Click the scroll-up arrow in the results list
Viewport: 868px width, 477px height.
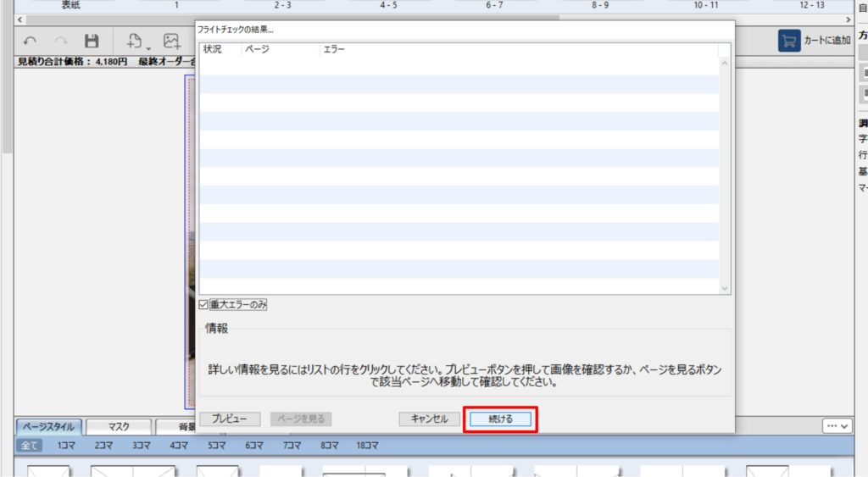pyautogui.click(x=724, y=62)
